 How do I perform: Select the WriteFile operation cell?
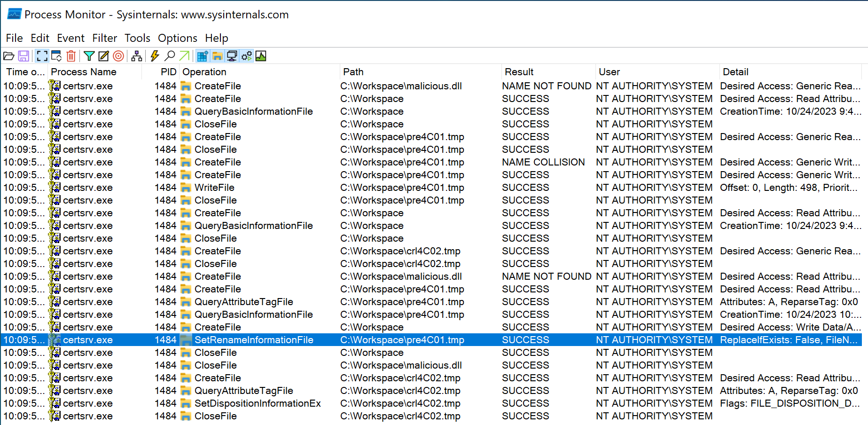point(214,188)
